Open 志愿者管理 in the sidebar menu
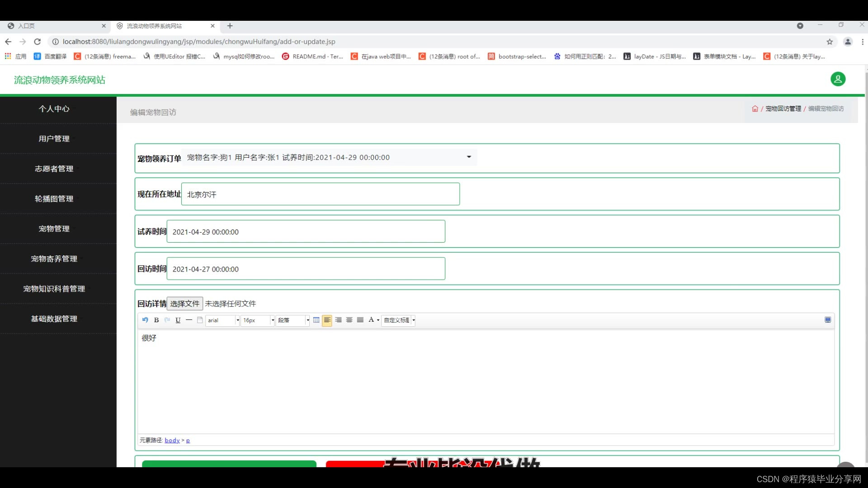This screenshot has width=868, height=488. click(54, 169)
